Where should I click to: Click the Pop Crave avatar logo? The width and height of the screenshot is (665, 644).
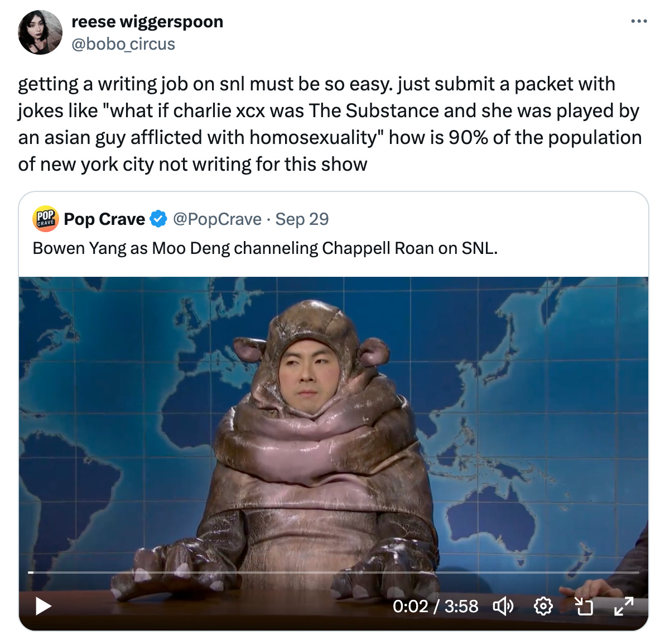pyautogui.click(x=45, y=219)
